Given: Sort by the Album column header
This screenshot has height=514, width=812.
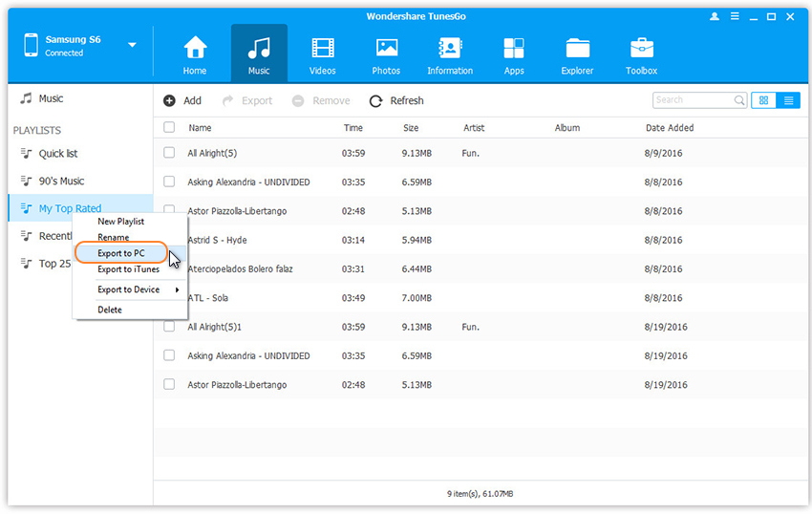Looking at the screenshot, I should 567,127.
